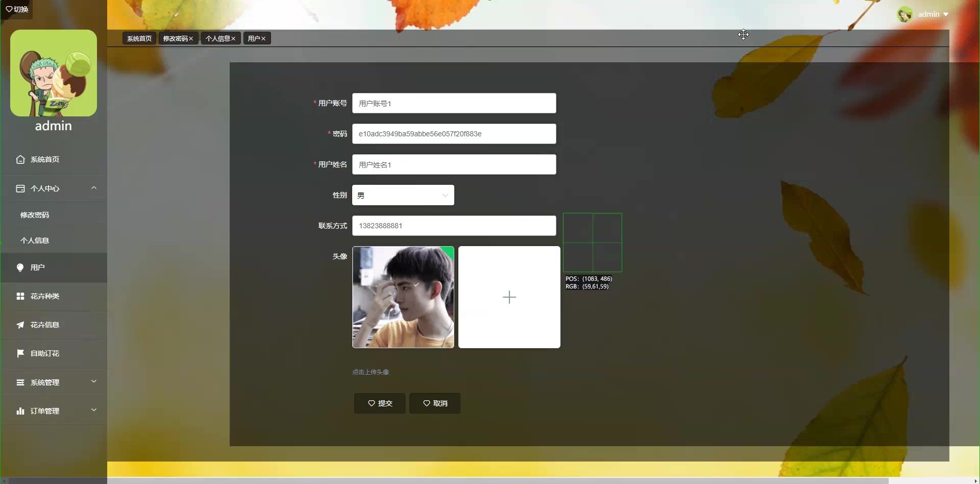Toggle the 切换 heart button at top left

(16, 9)
